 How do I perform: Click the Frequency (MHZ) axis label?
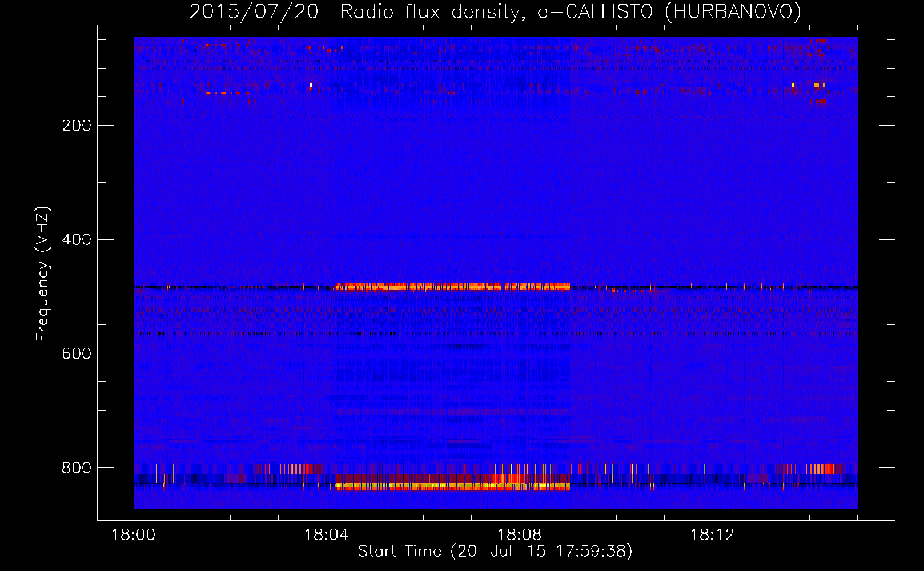tap(43, 274)
